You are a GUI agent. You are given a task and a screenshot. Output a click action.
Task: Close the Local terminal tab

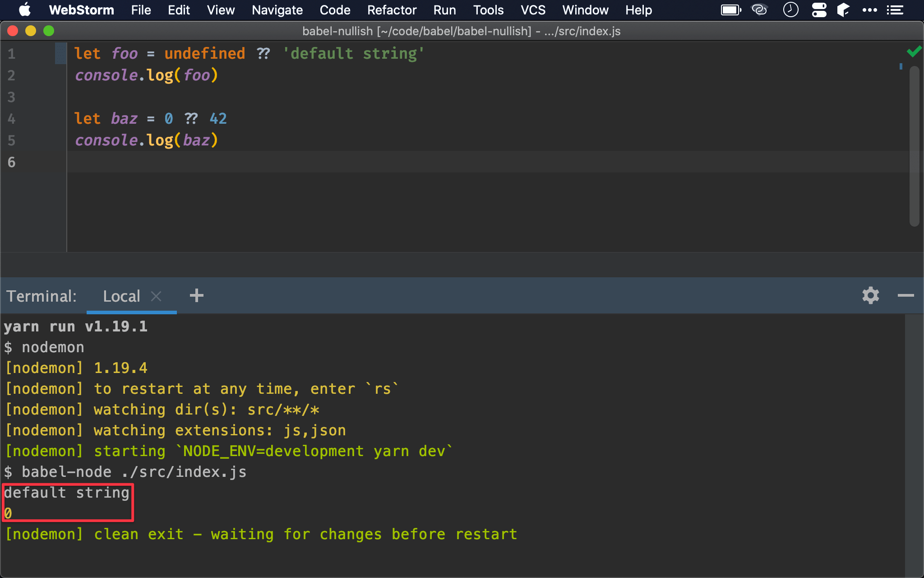156,296
